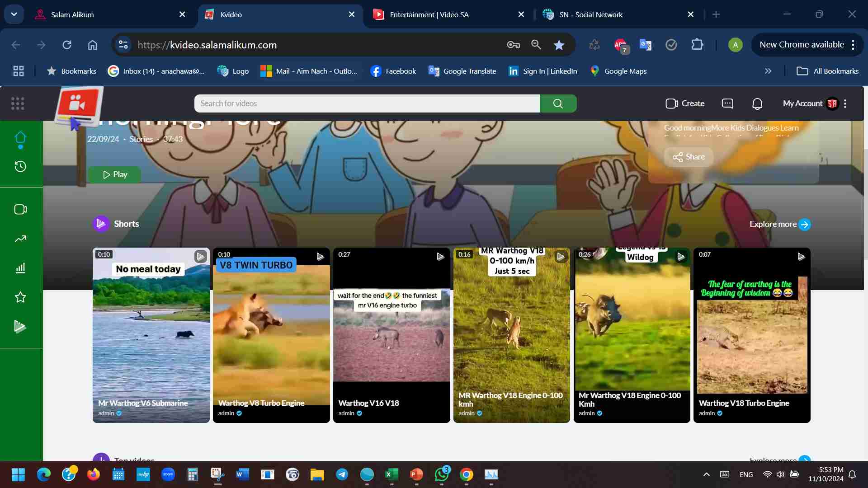Open the notifications bell icon
The height and width of the screenshot is (488, 868).
point(757,104)
